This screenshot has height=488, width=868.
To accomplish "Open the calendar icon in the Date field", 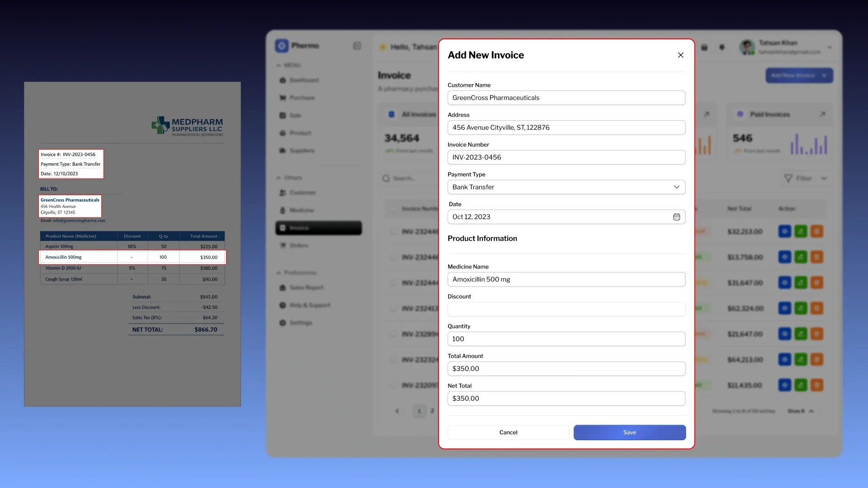I will click(677, 217).
